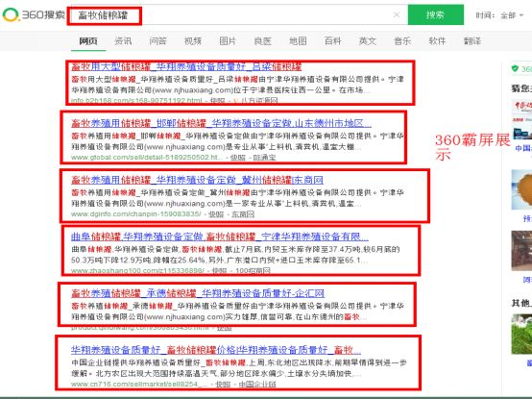Viewport: 532px width, 399px height.
Task: Open result 畜牧养殖储粮罐_承德储粮罐
Action: (198, 293)
